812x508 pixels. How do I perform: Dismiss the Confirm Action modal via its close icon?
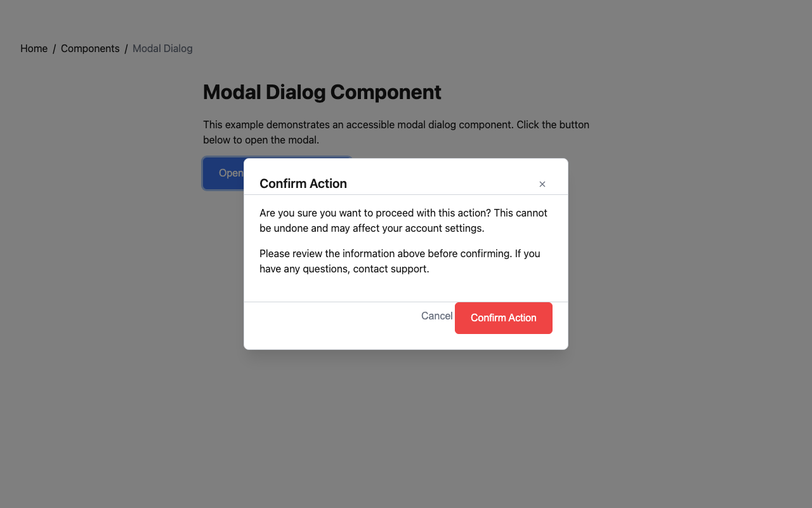click(x=542, y=184)
